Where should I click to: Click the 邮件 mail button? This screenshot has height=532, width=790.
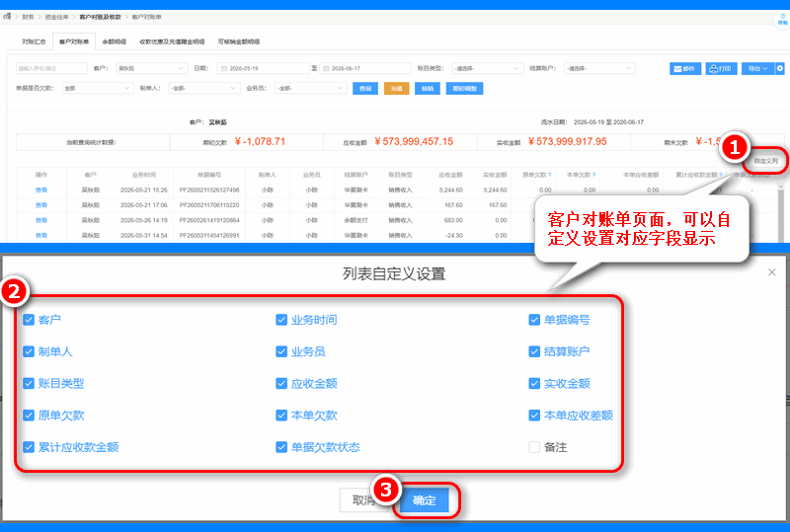pos(684,68)
